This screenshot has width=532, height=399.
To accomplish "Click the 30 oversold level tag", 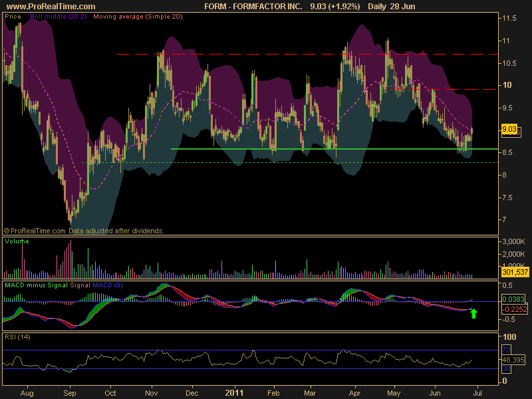I will click(506, 369).
